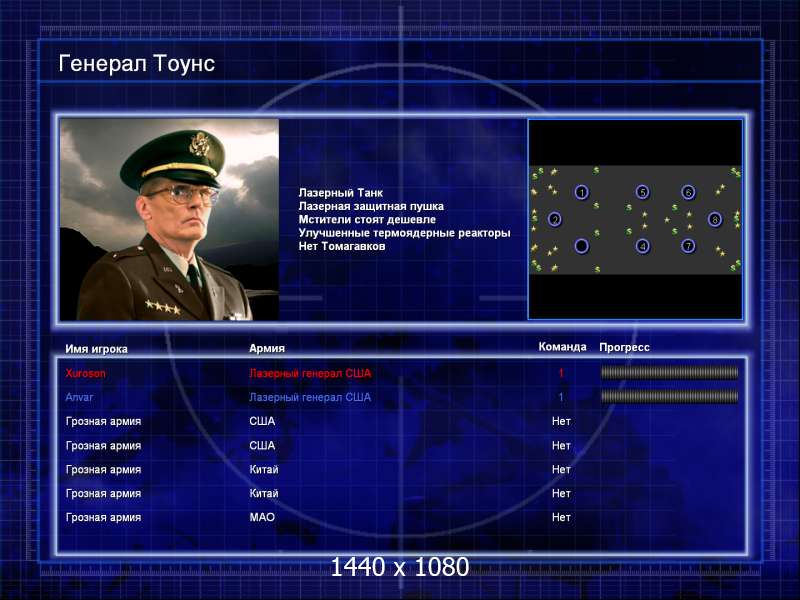Click the 'Имя игрока' column header
The image size is (800, 600).
tap(96, 349)
